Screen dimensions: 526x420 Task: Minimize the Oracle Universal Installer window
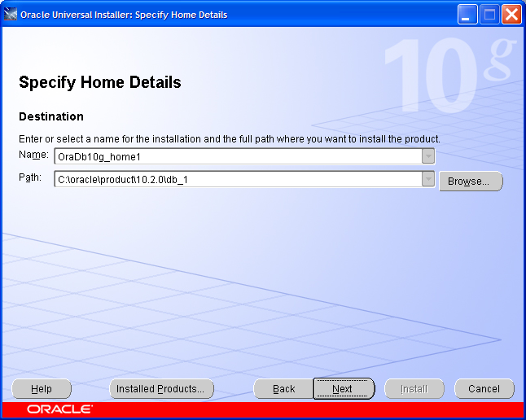467,15
